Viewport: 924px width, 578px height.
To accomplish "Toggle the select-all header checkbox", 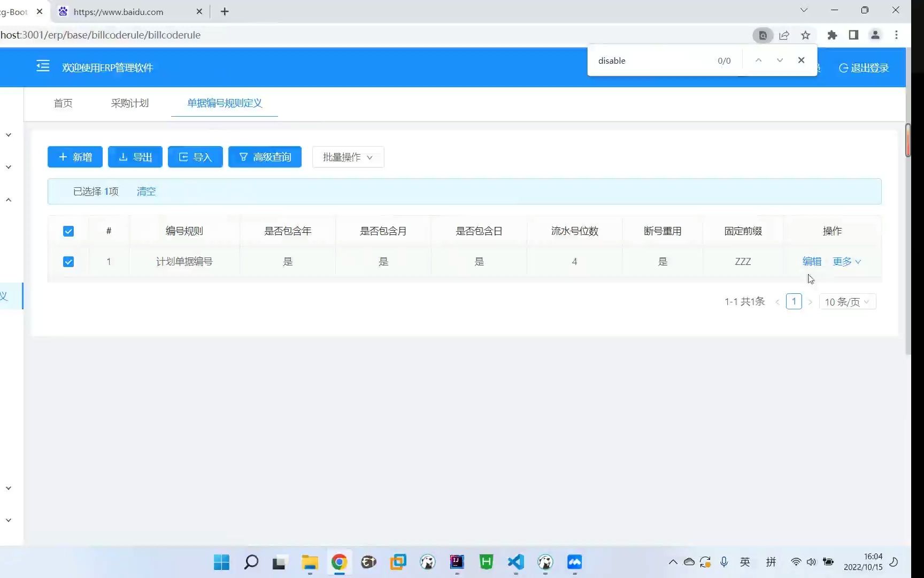I will tap(68, 231).
